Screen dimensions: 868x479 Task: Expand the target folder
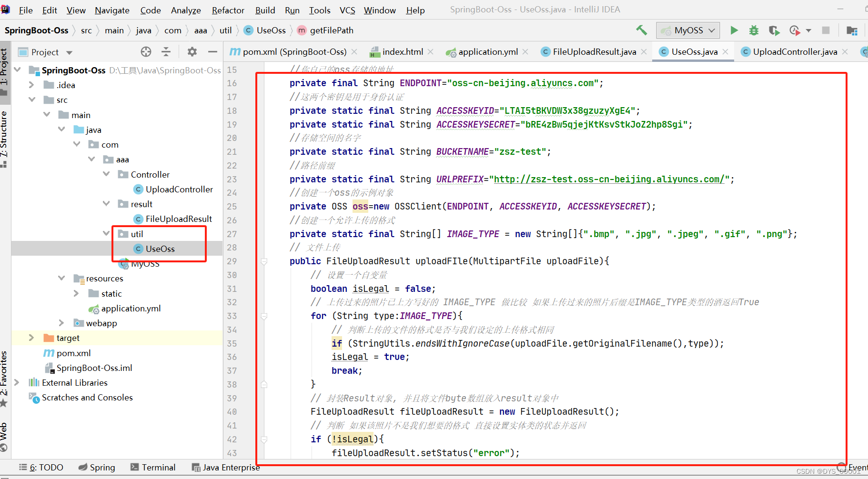tap(31, 338)
